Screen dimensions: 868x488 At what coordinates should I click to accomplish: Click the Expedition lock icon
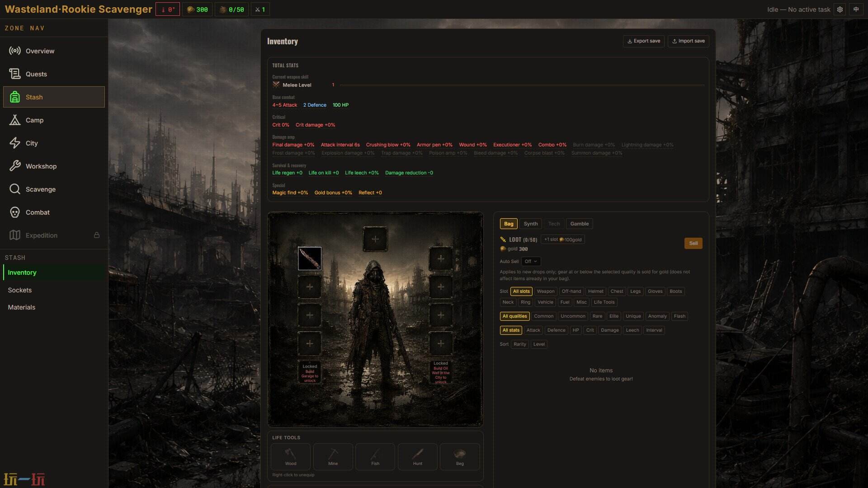[97, 235]
